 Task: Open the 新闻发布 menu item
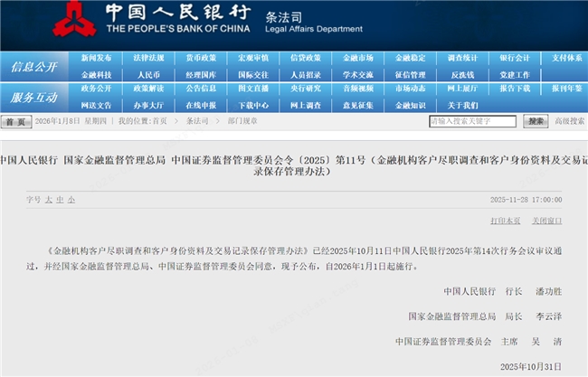pos(97,58)
